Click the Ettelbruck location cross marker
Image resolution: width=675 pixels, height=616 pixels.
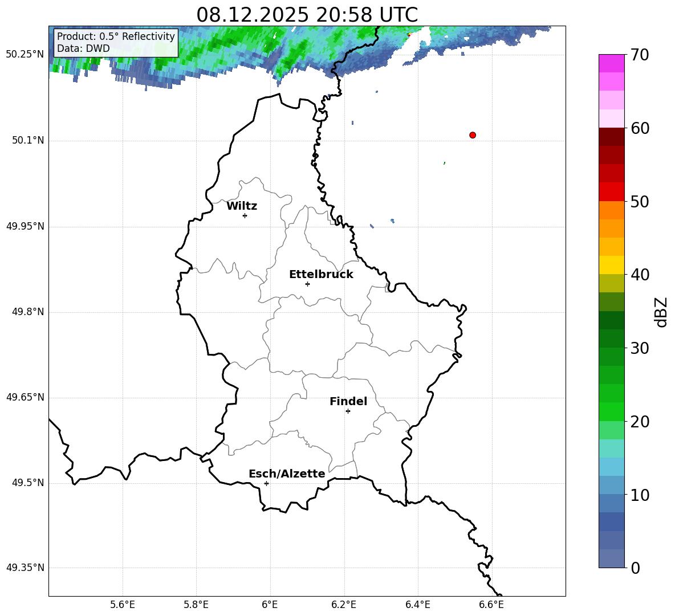point(307,284)
